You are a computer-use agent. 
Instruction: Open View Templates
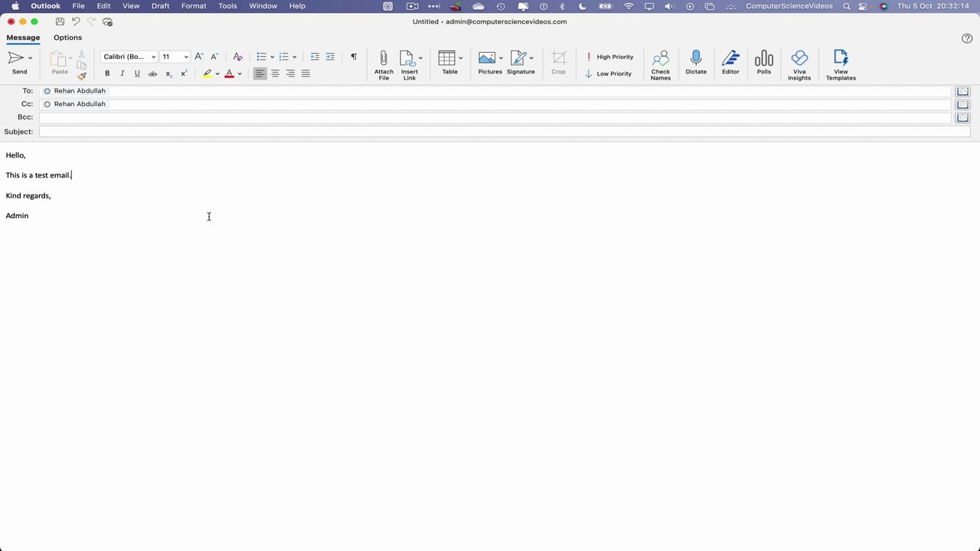point(841,65)
